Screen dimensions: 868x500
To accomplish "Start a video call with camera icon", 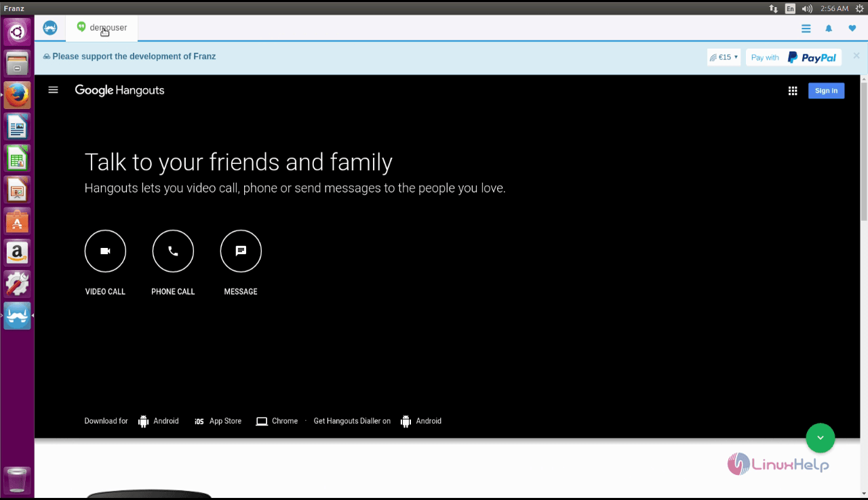I will click(105, 251).
